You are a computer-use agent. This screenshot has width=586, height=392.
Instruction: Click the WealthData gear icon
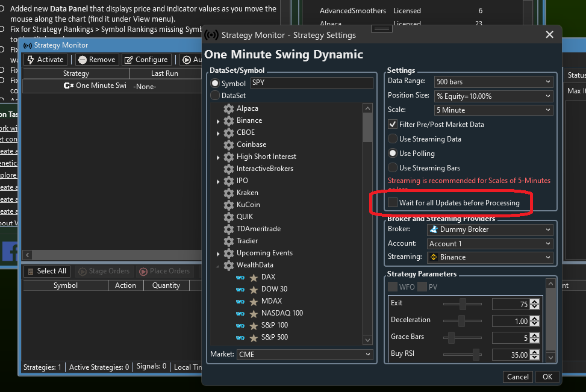point(229,265)
